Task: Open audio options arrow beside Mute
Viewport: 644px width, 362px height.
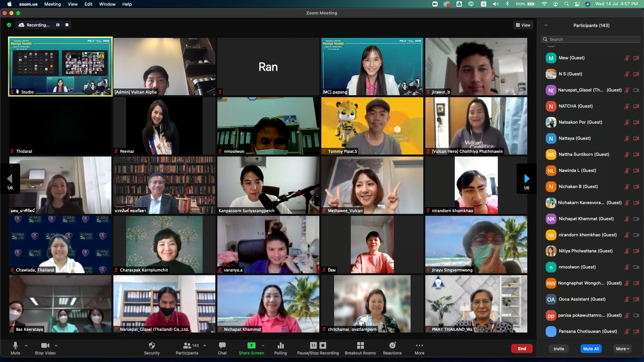Action: (x=26, y=345)
